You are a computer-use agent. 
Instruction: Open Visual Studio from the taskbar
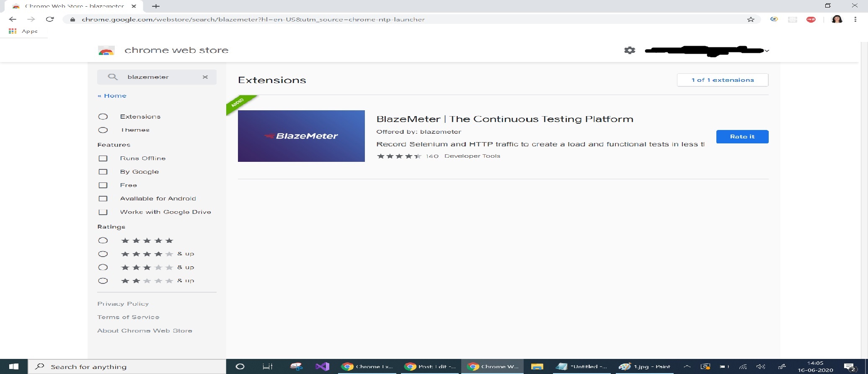click(x=323, y=366)
